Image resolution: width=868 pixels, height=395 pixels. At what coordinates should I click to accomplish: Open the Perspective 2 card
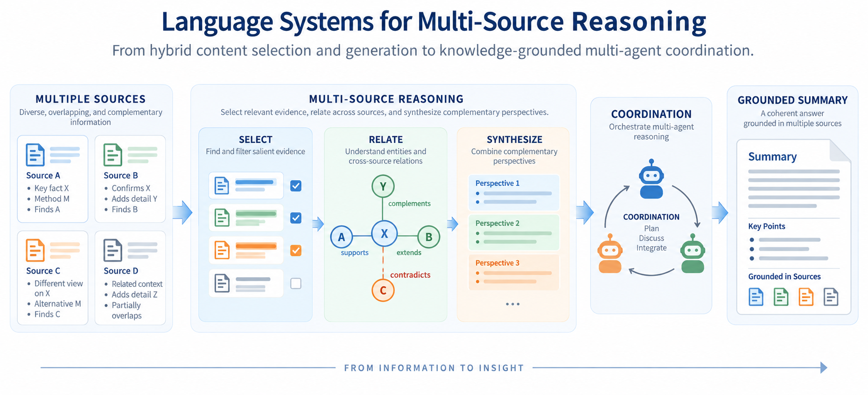tap(514, 232)
